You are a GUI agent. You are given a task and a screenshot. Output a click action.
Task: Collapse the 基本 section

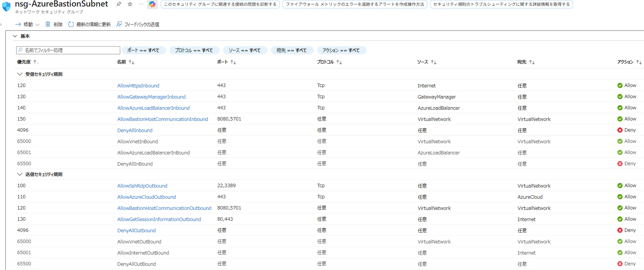pos(15,36)
